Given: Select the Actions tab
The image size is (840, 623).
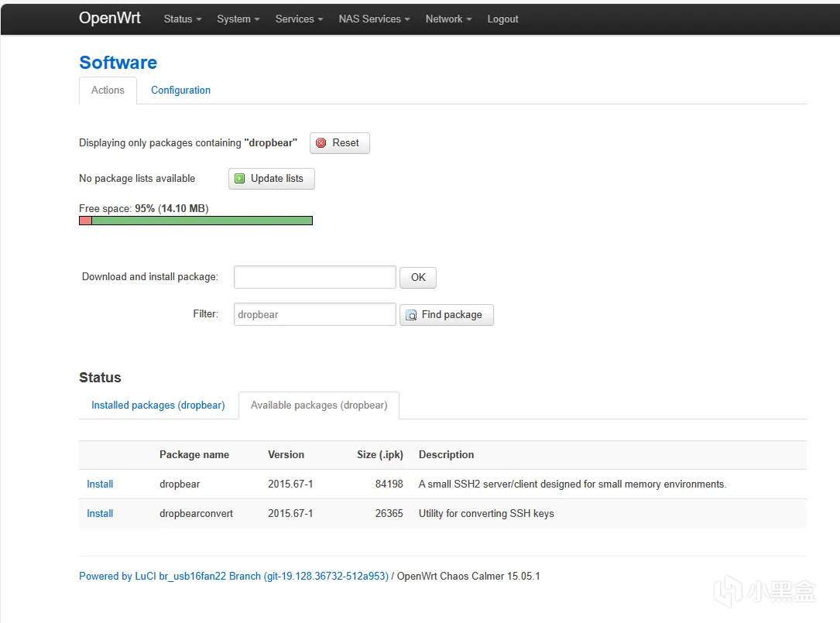Looking at the screenshot, I should coord(108,91).
